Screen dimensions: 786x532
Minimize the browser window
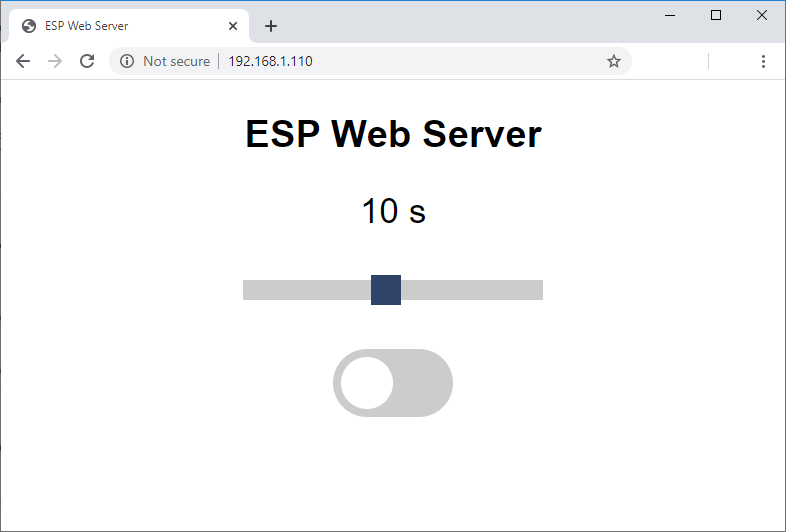(670, 15)
